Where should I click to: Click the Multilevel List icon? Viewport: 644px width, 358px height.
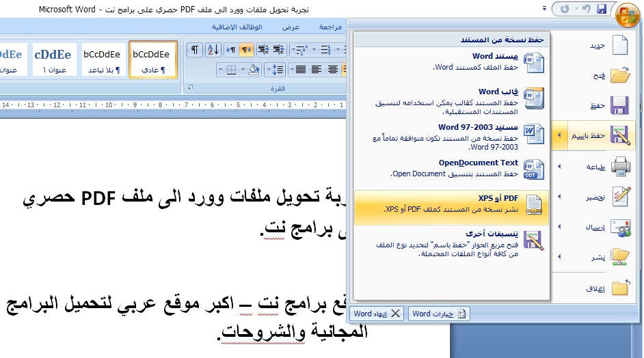[302, 50]
